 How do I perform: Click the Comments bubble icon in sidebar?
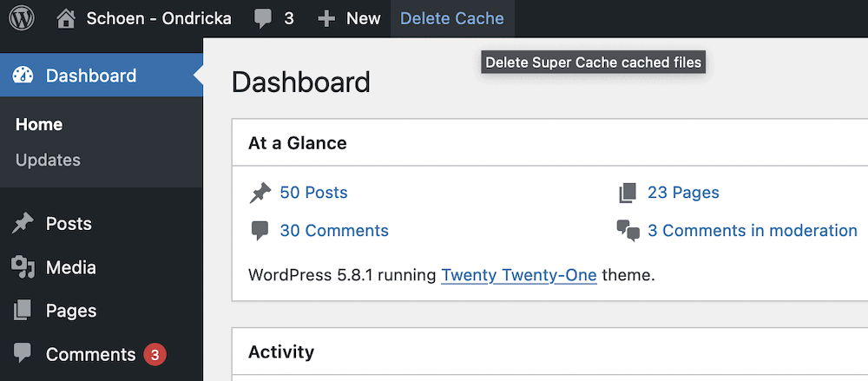(x=23, y=354)
